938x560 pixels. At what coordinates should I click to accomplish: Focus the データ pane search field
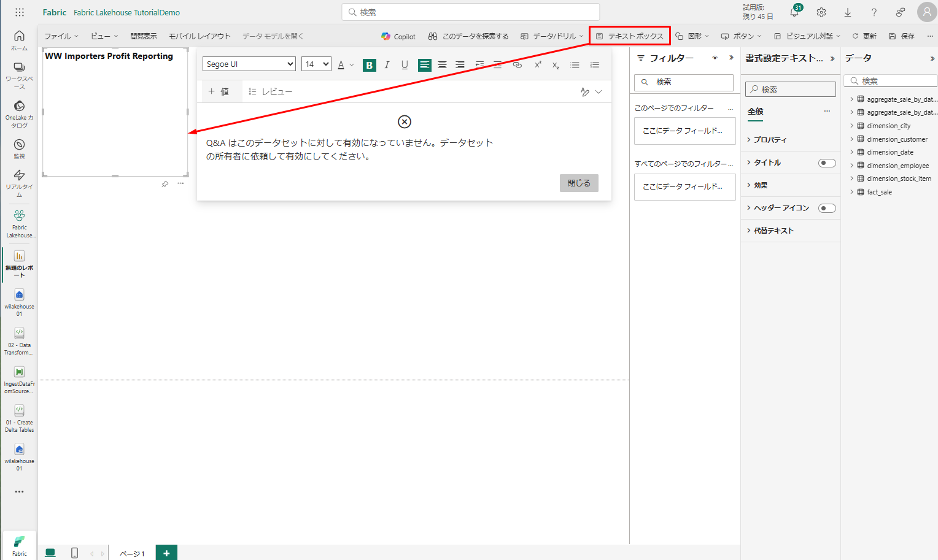point(891,81)
